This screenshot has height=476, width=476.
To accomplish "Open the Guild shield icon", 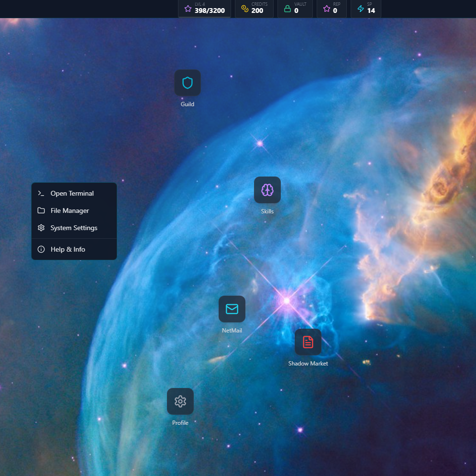I will click(x=187, y=83).
